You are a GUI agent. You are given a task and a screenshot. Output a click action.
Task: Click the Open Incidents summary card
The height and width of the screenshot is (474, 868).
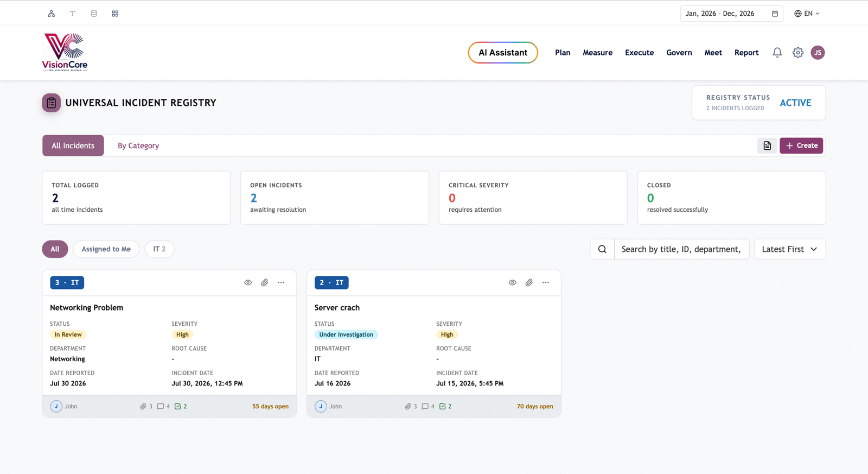335,198
